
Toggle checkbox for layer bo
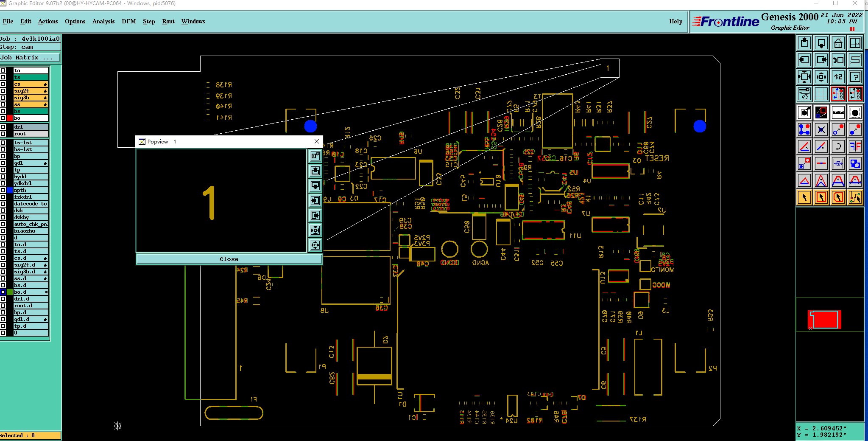pos(3,118)
